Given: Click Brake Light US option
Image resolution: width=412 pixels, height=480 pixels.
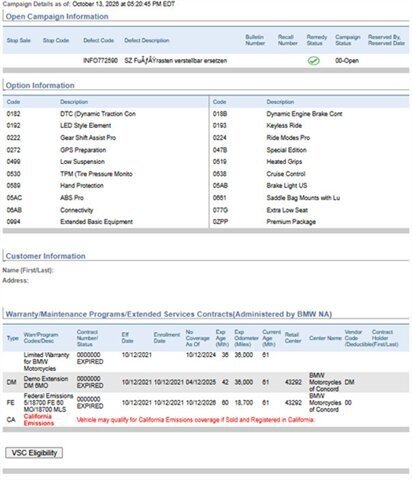Looking at the screenshot, I should point(287,186).
